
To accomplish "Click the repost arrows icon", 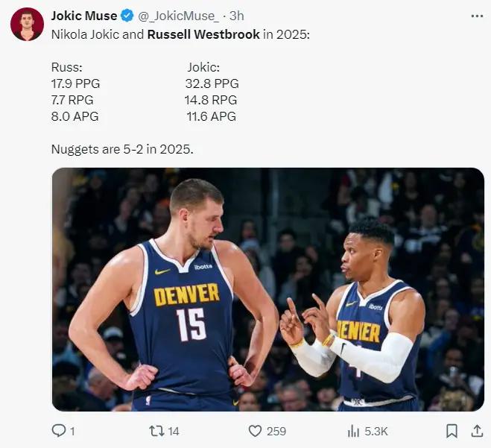I will pyautogui.click(x=156, y=431).
